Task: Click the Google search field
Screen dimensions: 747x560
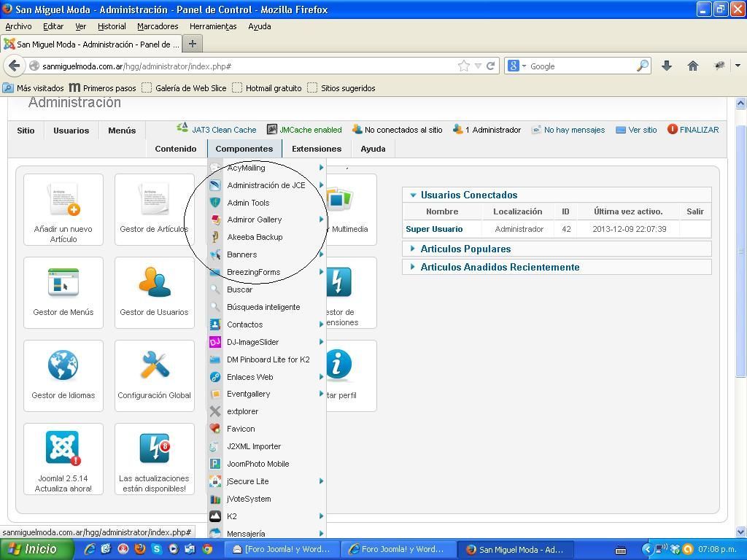Action: tap(581, 66)
